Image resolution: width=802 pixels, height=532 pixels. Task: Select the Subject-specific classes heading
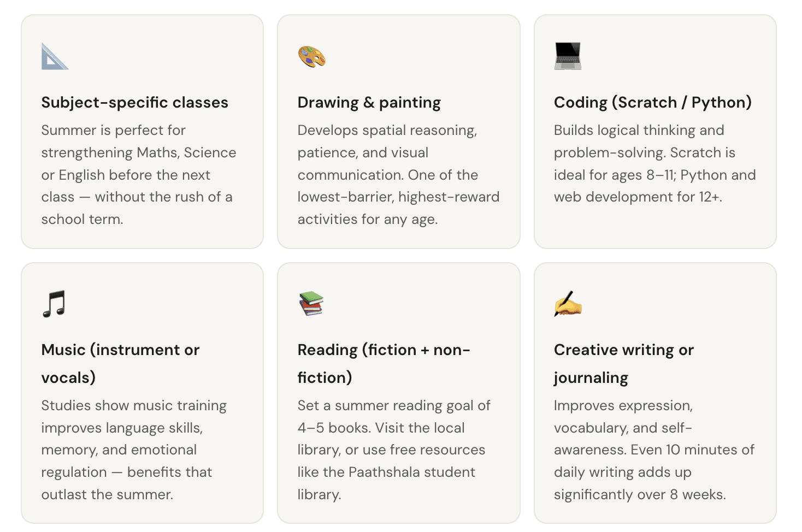[135, 103]
